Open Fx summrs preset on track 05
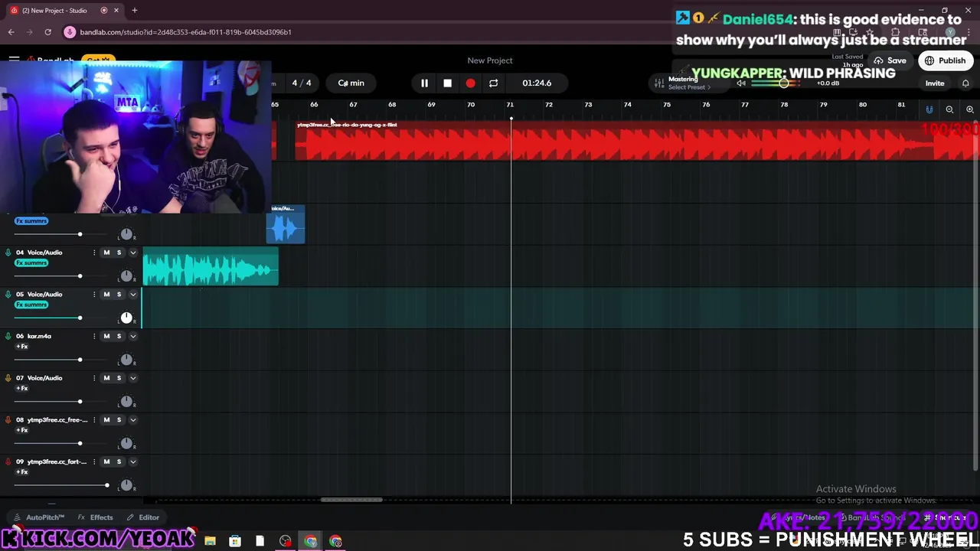Screen dimensions: 980x551 (31, 305)
